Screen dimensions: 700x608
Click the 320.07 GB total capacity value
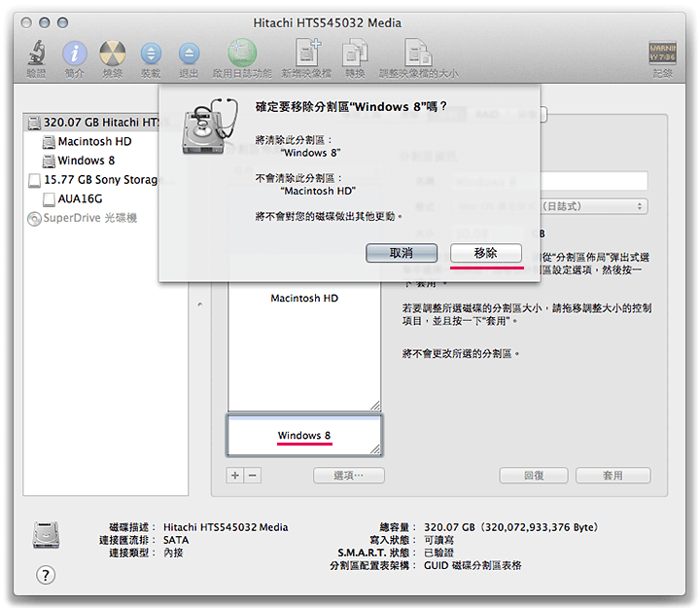coord(510,527)
